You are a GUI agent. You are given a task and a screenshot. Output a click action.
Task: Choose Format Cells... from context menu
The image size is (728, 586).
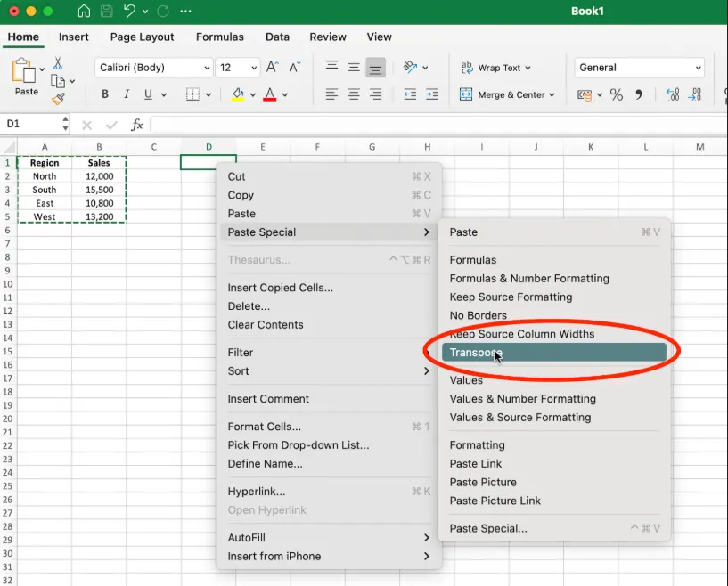264,427
